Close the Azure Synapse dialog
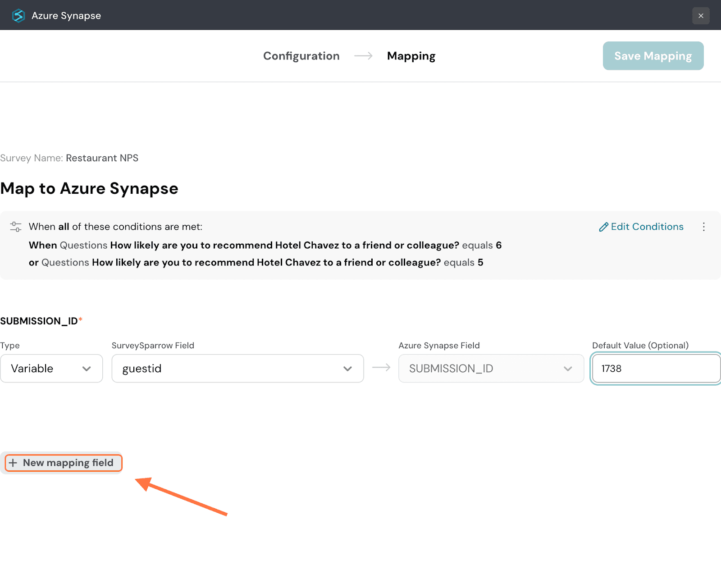The width and height of the screenshot is (721, 588). pyautogui.click(x=700, y=16)
